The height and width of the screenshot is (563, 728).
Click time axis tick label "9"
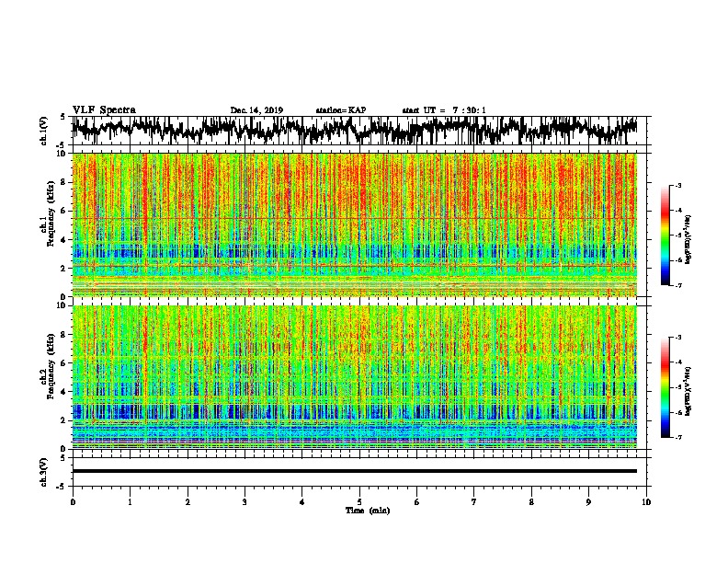pos(588,502)
